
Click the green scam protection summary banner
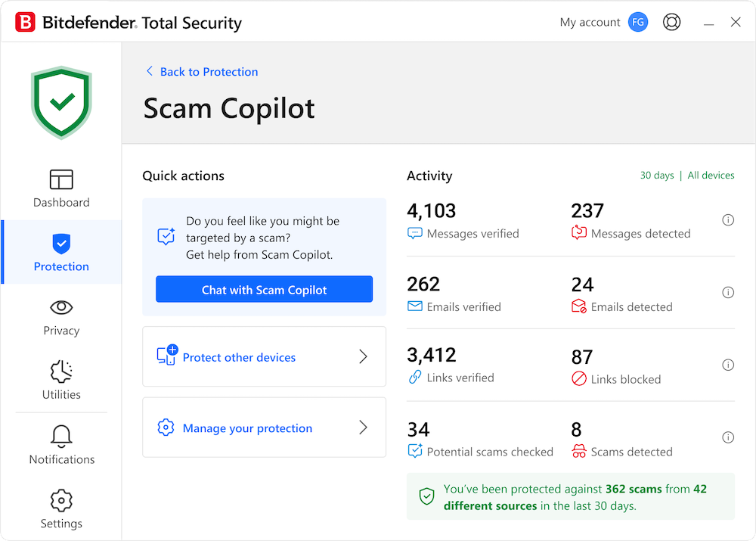click(570, 497)
